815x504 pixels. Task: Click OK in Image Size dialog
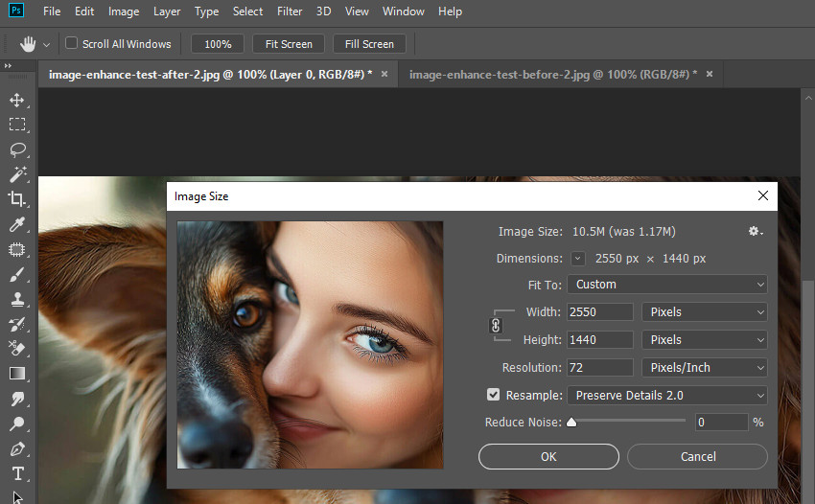[548, 457]
